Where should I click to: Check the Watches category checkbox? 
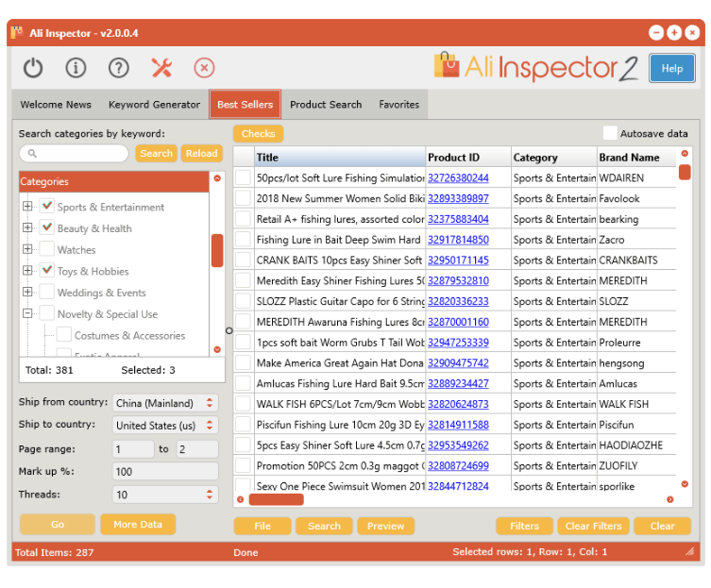[x=46, y=249]
